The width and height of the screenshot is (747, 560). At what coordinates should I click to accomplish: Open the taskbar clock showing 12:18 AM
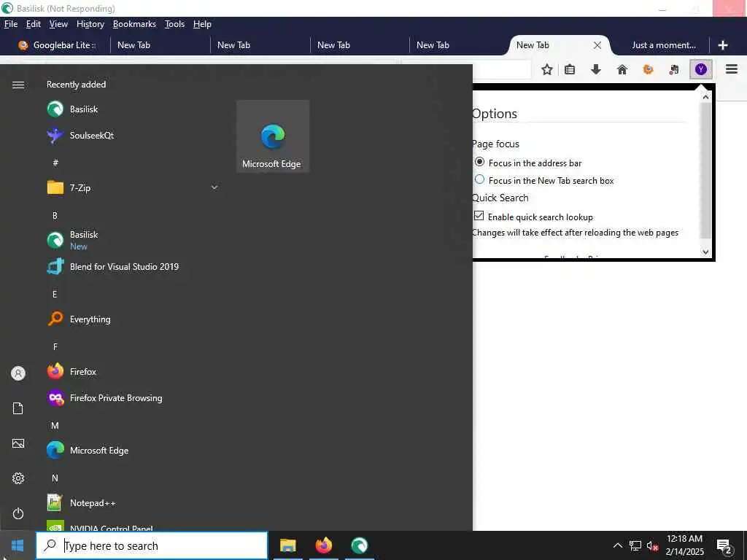[684, 545]
